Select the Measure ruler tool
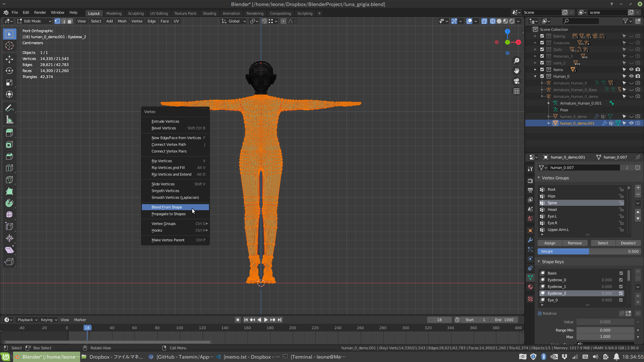Screen dimensions: 644x362 click(9, 120)
